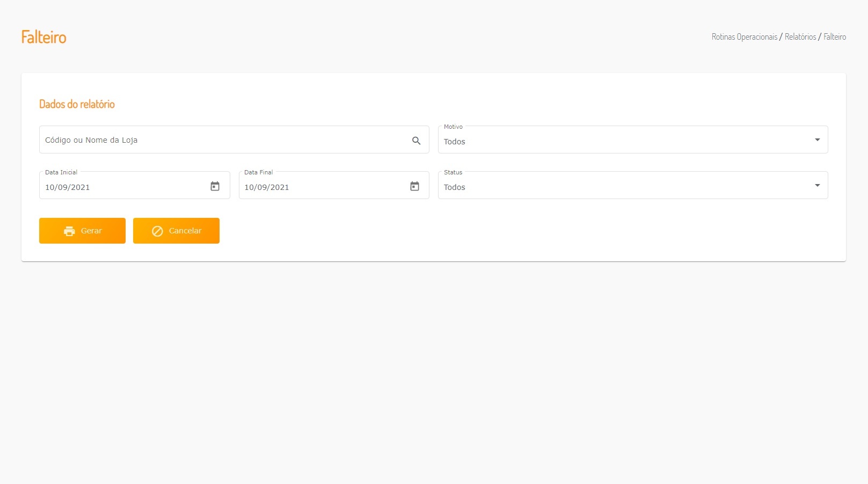Image resolution: width=868 pixels, height=484 pixels.
Task: Click the printer icon on Gerar
Action: (x=69, y=231)
